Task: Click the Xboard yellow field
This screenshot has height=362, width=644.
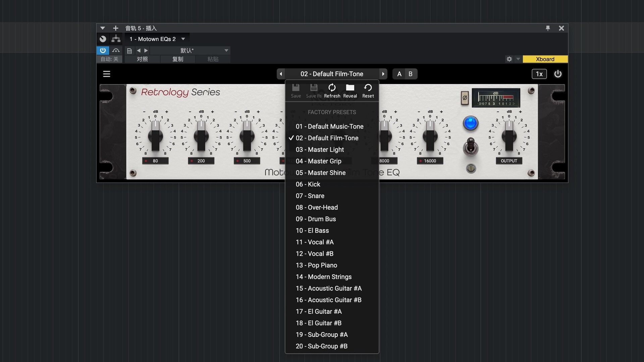Action: tap(545, 59)
